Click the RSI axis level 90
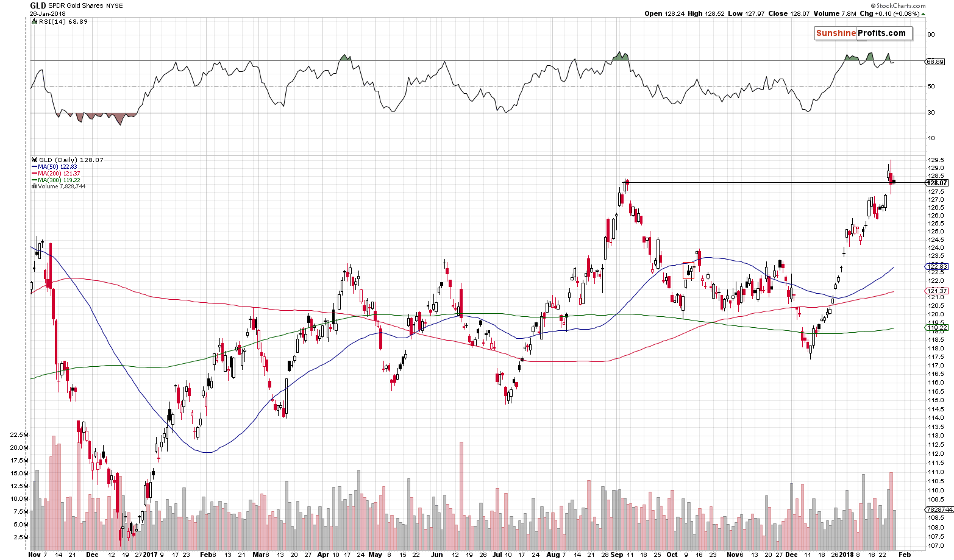 pyautogui.click(x=931, y=35)
